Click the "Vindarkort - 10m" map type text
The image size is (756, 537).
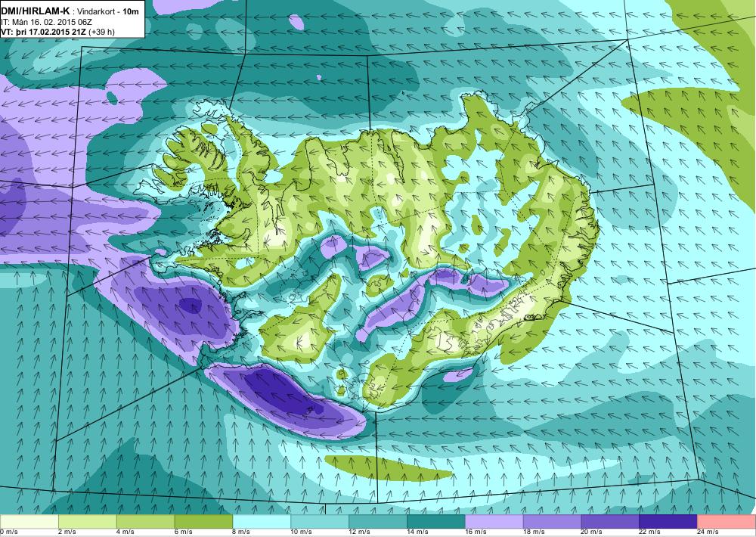[108, 11]
